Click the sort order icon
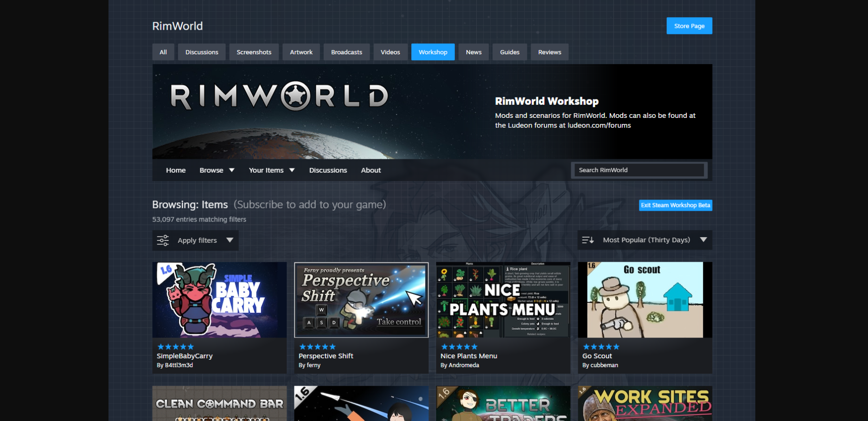868x421 pixels. [x=588, y=240]
